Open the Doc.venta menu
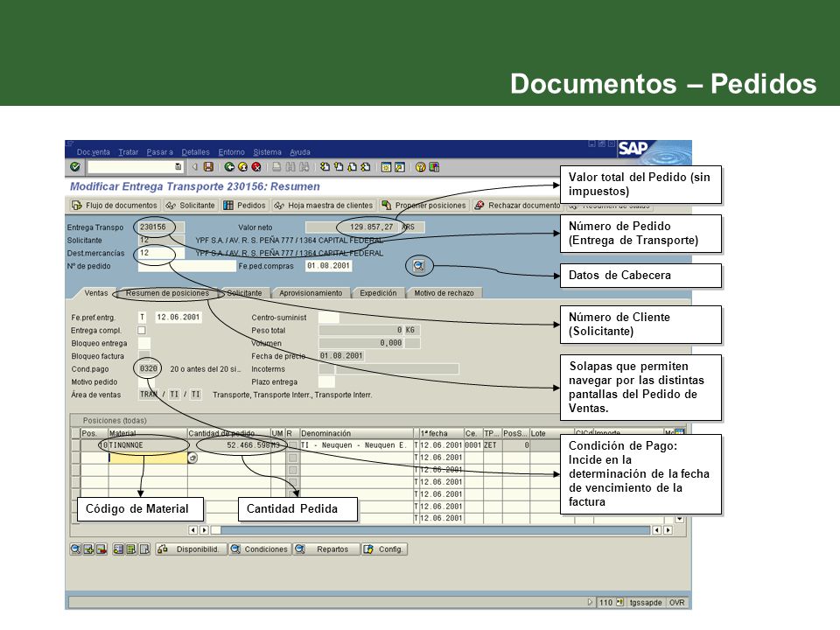The width and height of the screenshot is (840, 630). click(x=94, y=152)
